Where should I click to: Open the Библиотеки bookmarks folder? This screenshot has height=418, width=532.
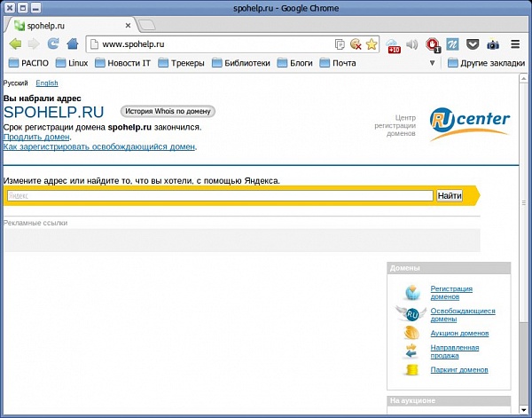(x=241, y=63)
